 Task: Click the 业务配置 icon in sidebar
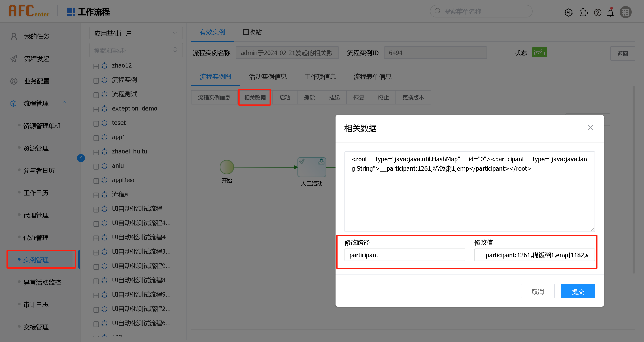click(13, 81)
